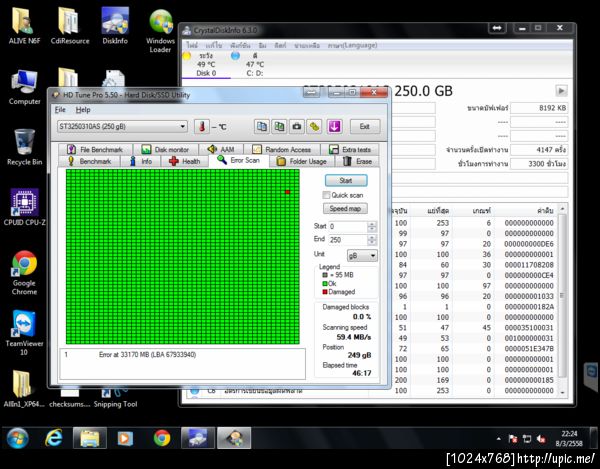This screenshot has height=469, width=600.
Task: Launch CPUID CPU-Z shortcut
Action: click(24, 207)
